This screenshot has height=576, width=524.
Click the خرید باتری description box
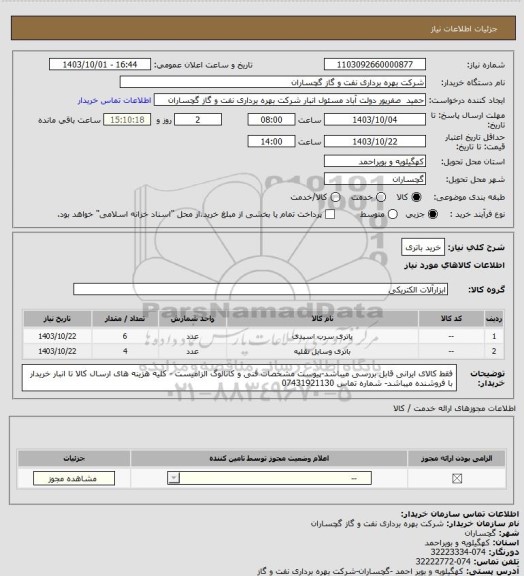(423, 248)
